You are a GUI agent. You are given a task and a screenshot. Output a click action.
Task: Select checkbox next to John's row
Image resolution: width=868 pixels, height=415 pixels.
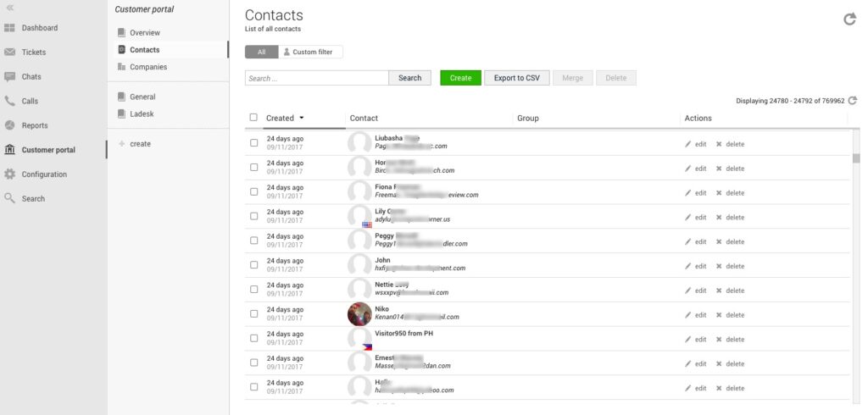[x=254, y=265]
